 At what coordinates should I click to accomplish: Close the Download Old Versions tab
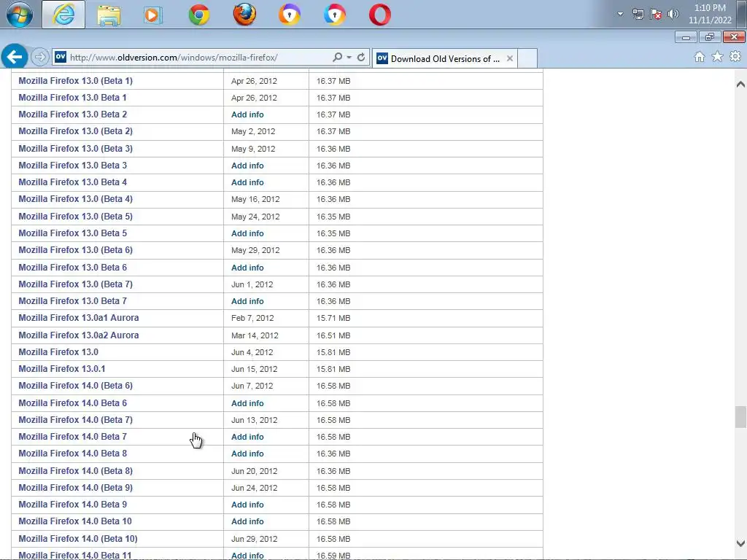coord(510,58)
